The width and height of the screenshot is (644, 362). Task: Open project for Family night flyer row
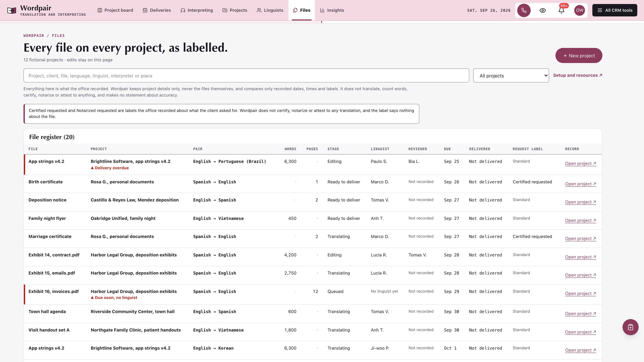580,220
